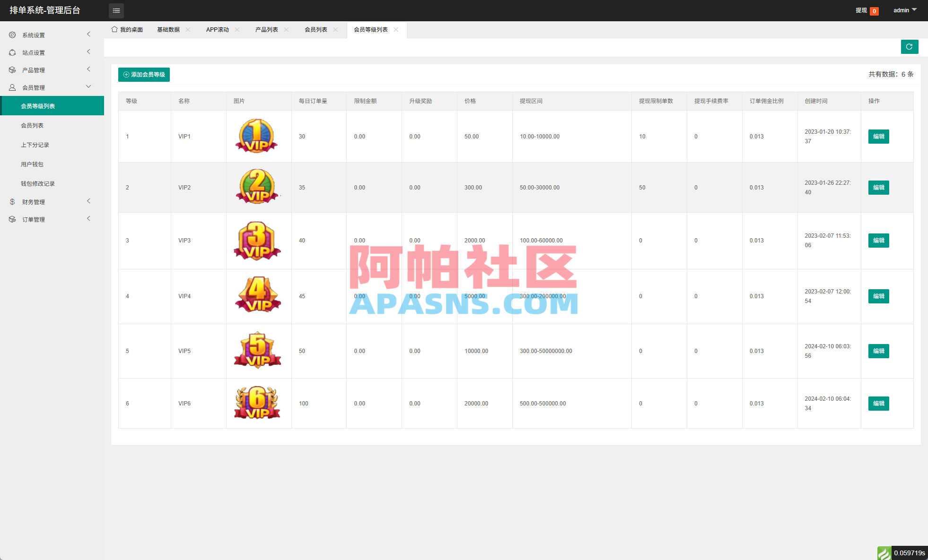Image resolution: width=928 pixels, height=560 pixels.
Task: Click the 系统设置 gear icon in the sidebar
Action: coord(12,34)
